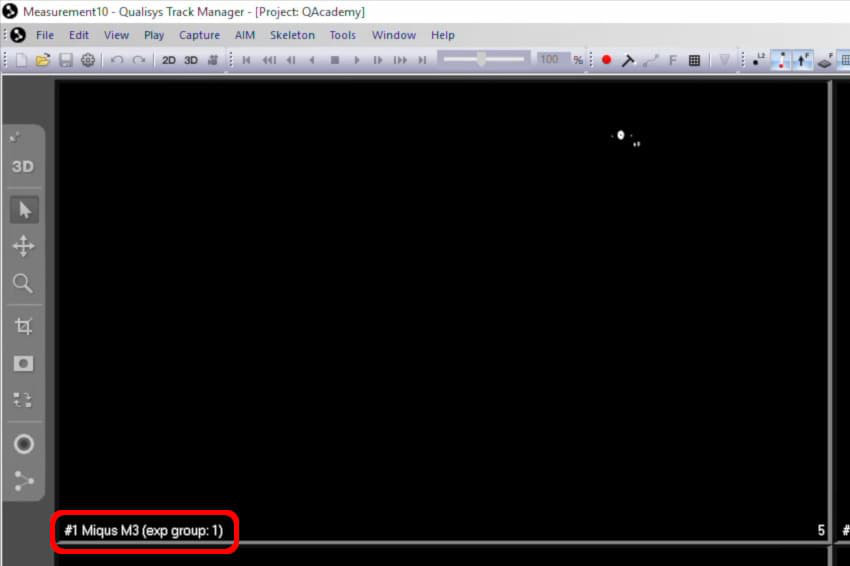Click the Miqus M3 camera label
The image size is (850, 566).
click(x=143, y=530)
